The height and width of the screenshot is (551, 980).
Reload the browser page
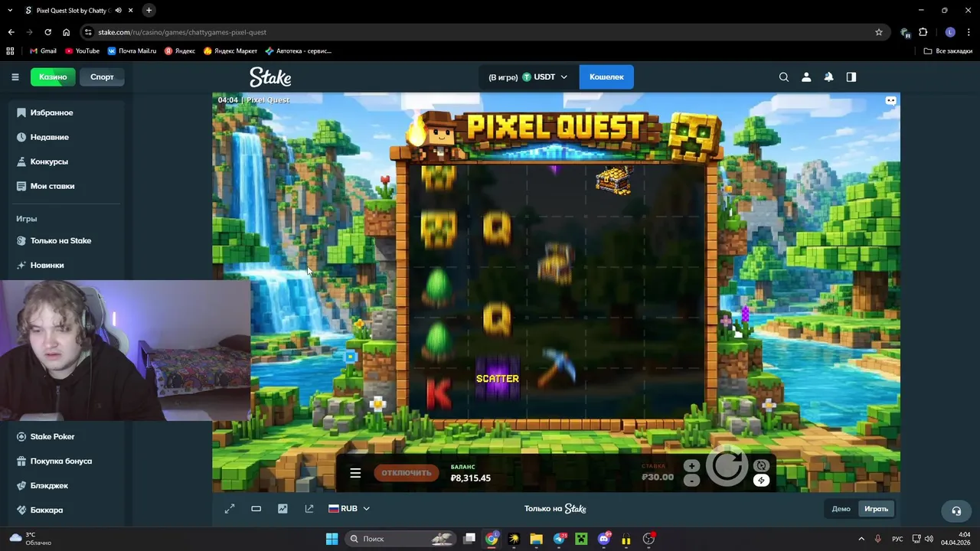47,32
